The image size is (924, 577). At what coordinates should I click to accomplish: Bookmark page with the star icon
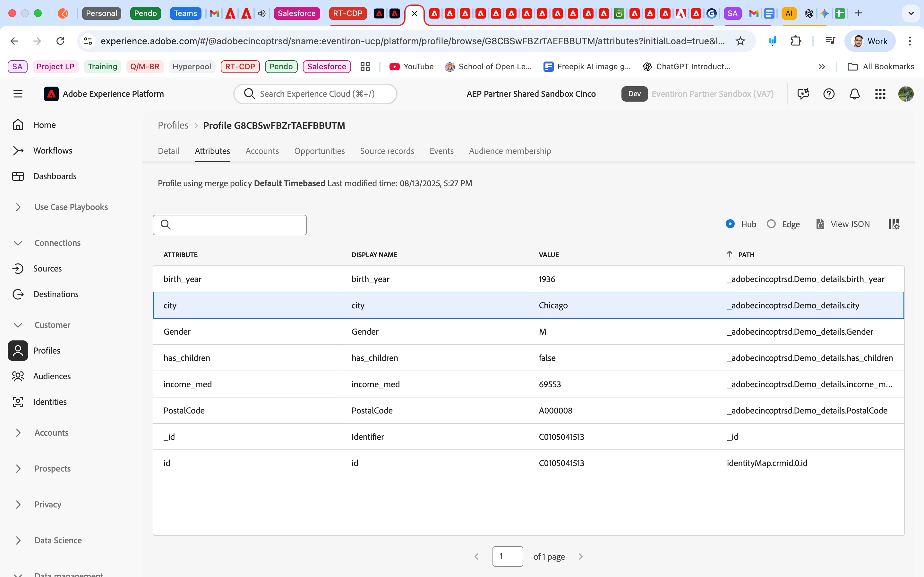(740, 41)
